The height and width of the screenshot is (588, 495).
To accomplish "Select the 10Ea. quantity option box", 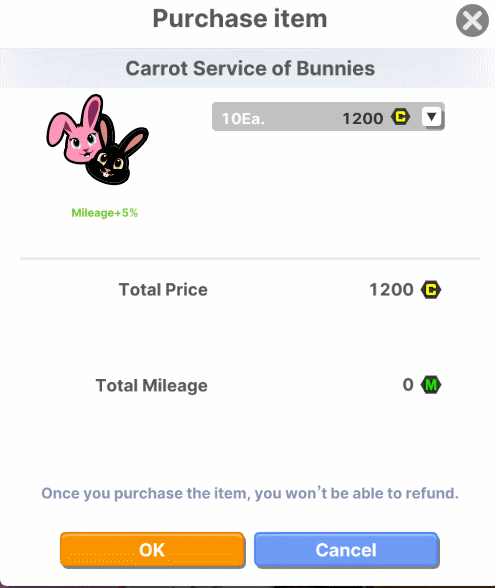I will tap(328, 117).
